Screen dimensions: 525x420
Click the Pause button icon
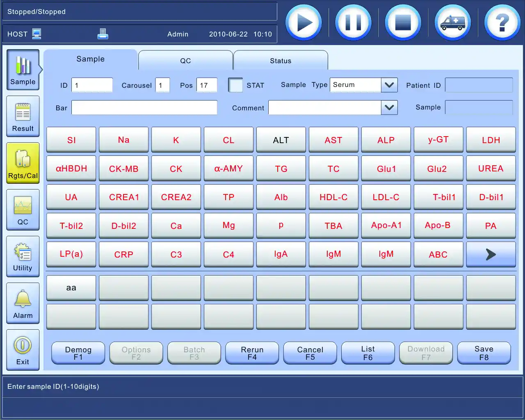coord(353,23)
